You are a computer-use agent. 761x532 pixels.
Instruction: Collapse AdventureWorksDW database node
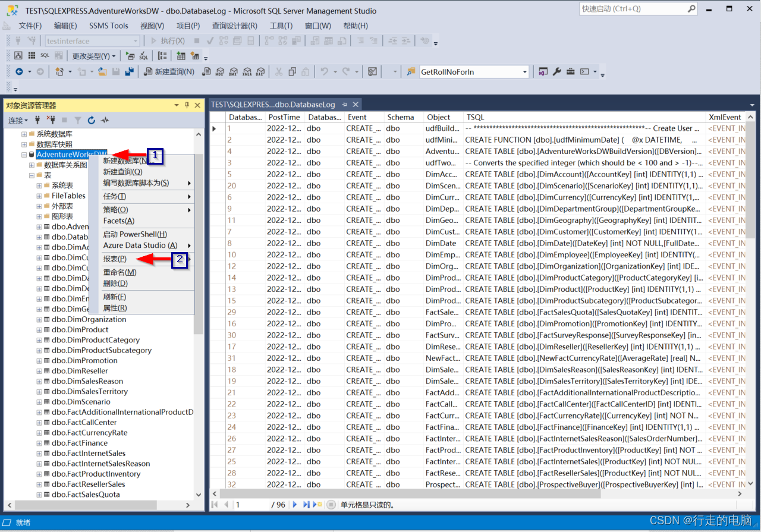(x=24, y=155)
